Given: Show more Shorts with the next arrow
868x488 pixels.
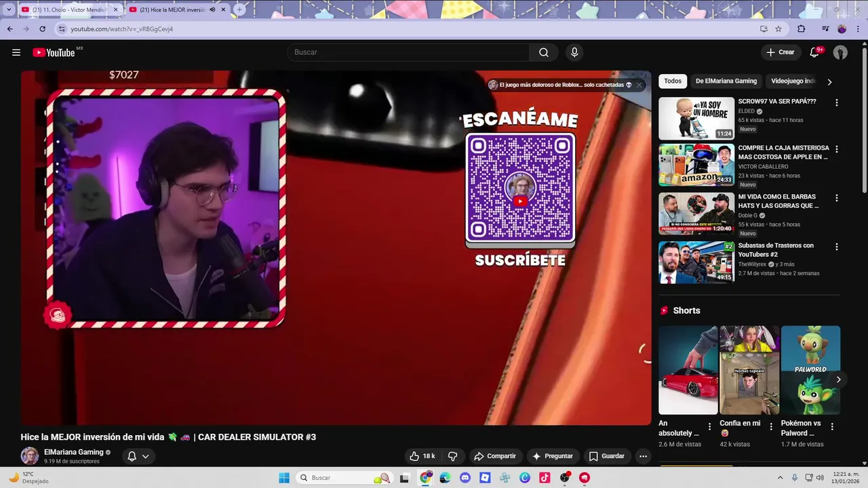Looking at the screenshot, I should (x=838, y=380).
